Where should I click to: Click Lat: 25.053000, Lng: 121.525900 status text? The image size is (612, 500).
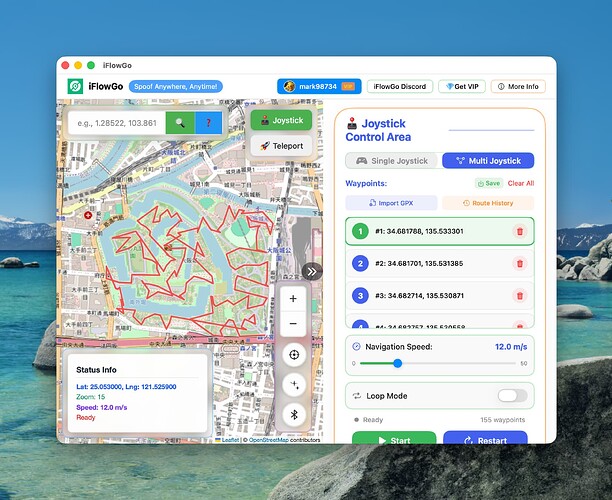[126, 387]
